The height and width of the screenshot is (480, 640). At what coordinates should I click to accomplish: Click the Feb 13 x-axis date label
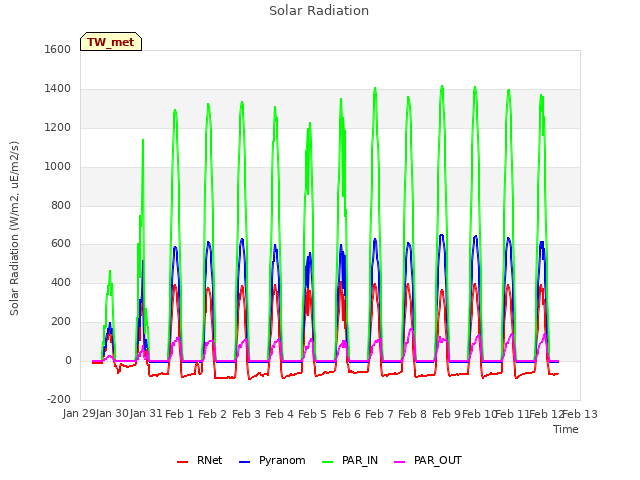point(580,414)
